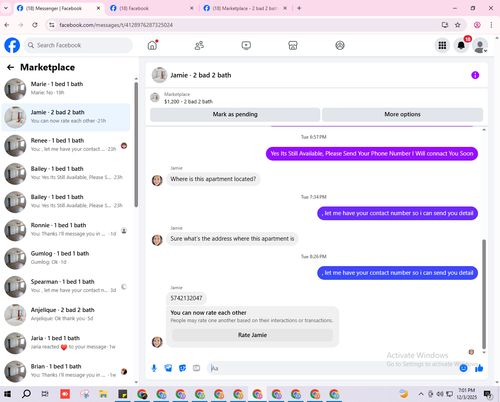Screen dimensions: 500x402
Task: Open the Friends icon in top navigation
Action: [199, 45]
